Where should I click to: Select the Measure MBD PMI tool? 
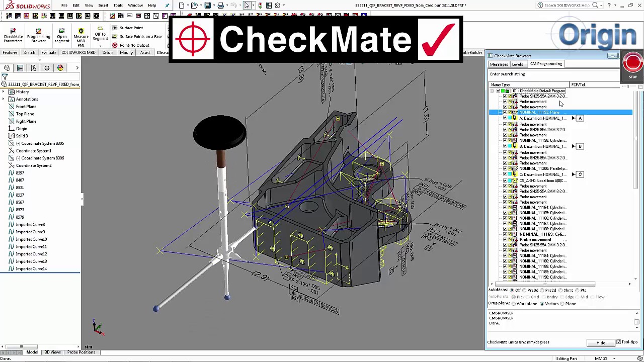pyautogui.click(x=81, y=37)
